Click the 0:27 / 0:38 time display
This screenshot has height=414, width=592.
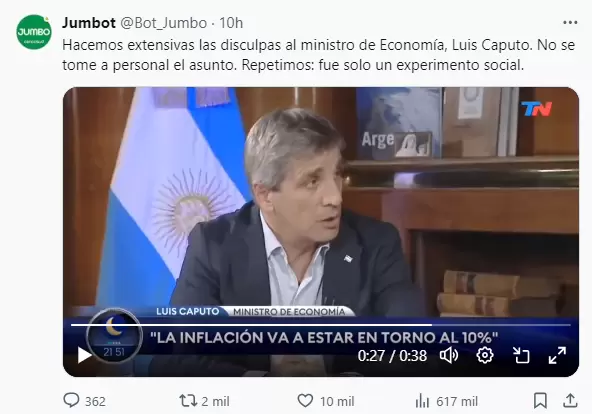[x=392, y=356]
